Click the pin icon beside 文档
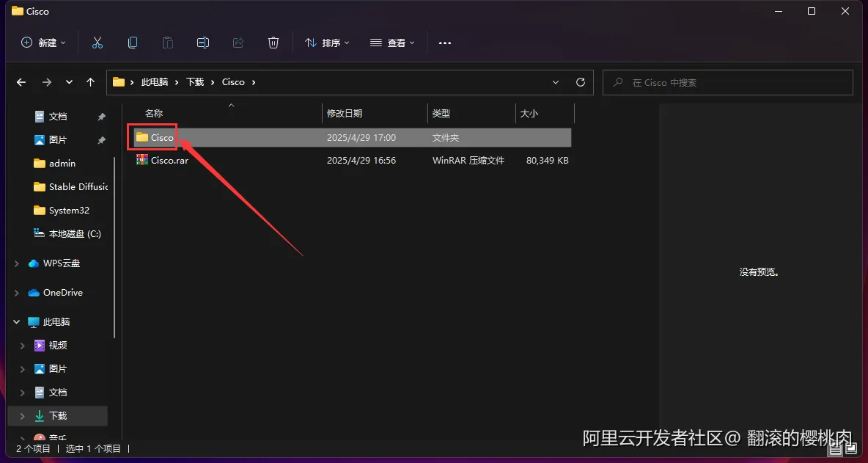 point(101,117)
